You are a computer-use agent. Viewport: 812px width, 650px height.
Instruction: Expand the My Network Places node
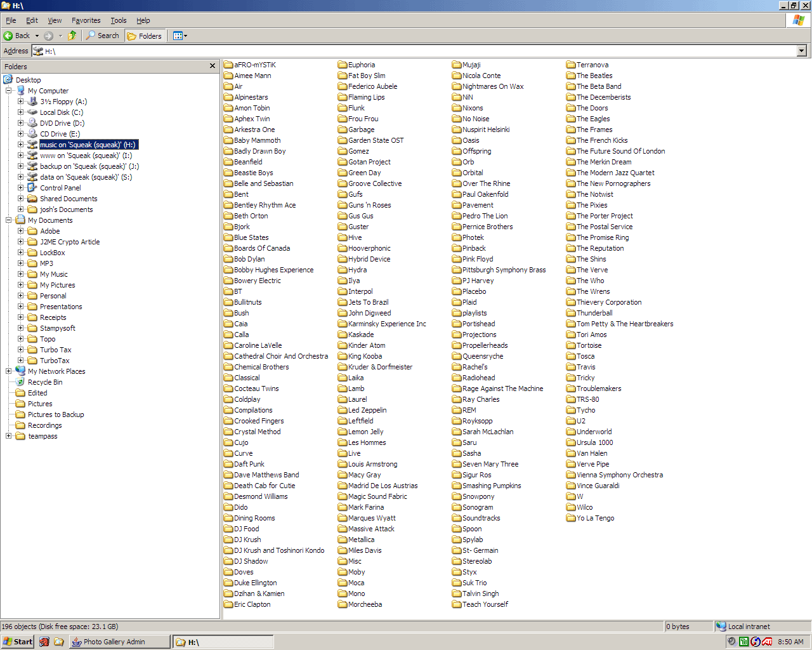pyautogui.click(x=9, y=371)
